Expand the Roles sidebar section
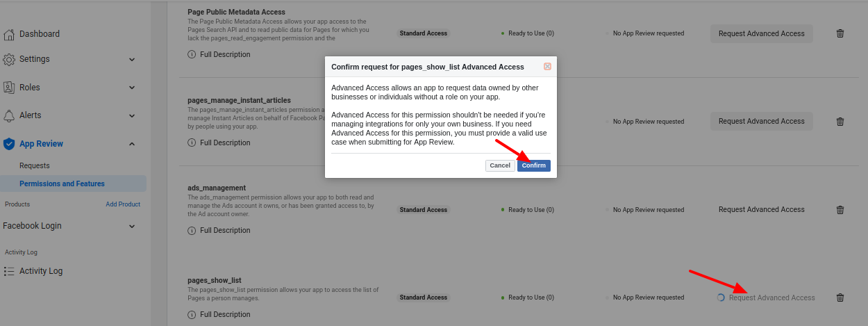Image resolution: width=868 pixels, height=326 pixels. [132, 88]
